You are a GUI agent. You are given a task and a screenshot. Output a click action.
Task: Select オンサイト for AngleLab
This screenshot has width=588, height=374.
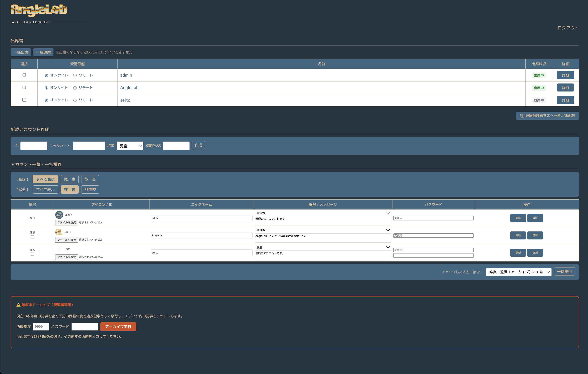[46, 88]
